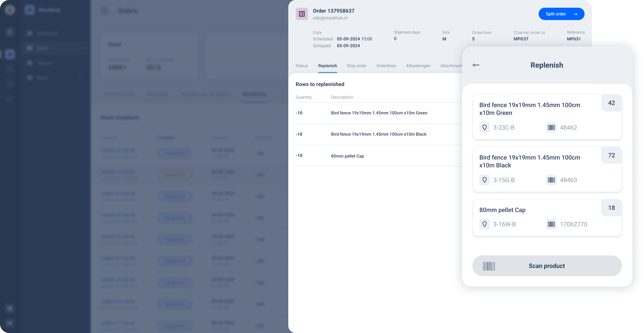Click the Quantity column header
Viewport: 644px width, 333px height.
point(304,97)
